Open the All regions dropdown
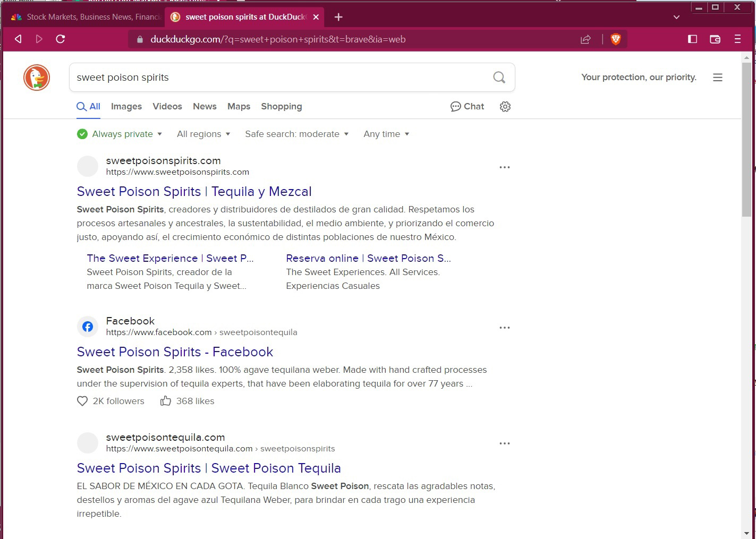Viewport: 756px width, 539px height. (x=203, y=134)
